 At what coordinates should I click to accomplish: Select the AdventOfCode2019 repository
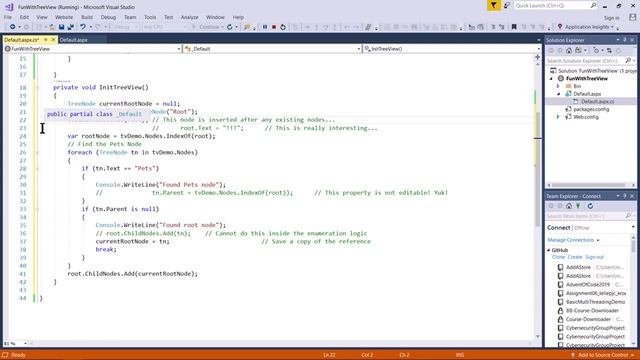(588, 285)
